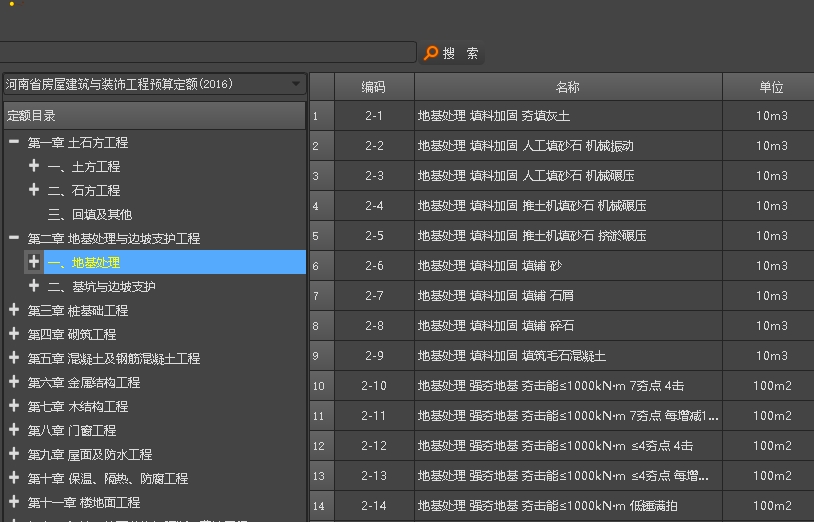Viewport: 814px width, 522px height.
Task: Click the 名称 column header
Action: (567, 87)
